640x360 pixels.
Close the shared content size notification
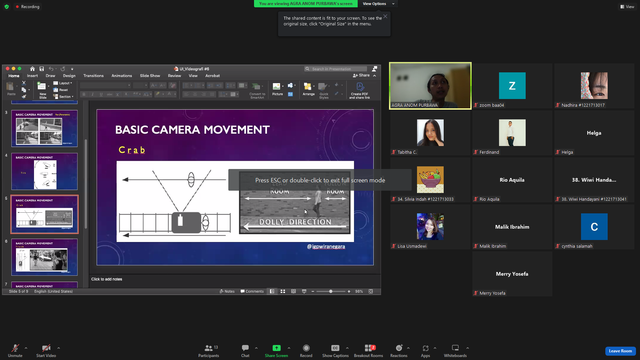pyautogui.click(x=385, y=16)
